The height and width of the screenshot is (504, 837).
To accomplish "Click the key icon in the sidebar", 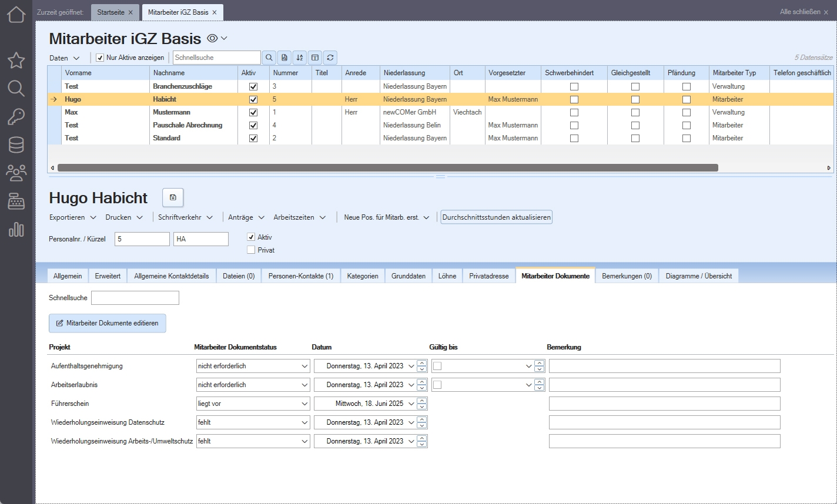I will coord(16,116).
